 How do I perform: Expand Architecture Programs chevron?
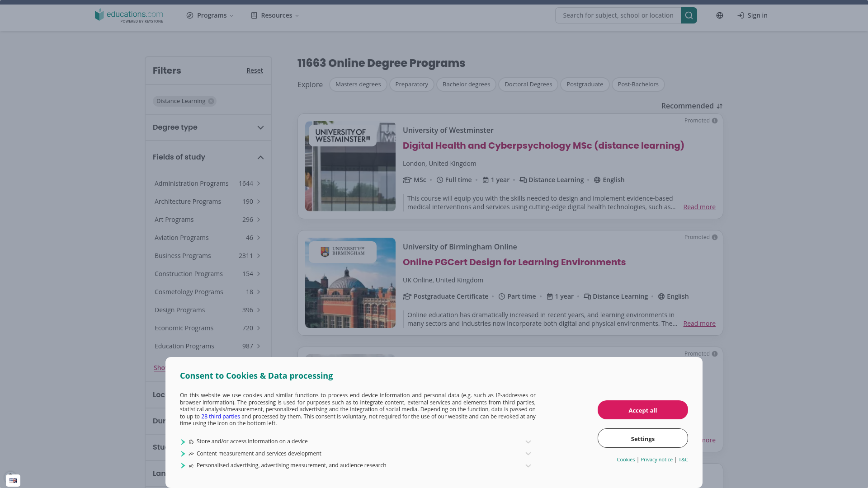click(259, 202)
